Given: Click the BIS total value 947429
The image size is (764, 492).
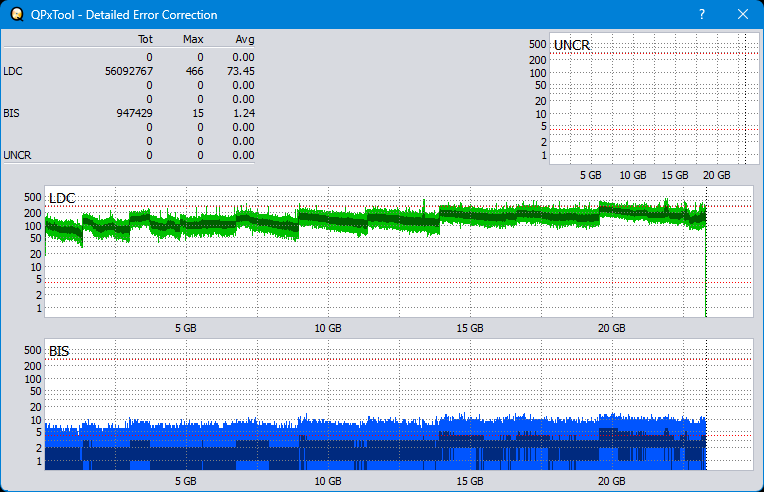Looking at the screenshot, I should tap(134, 113).
